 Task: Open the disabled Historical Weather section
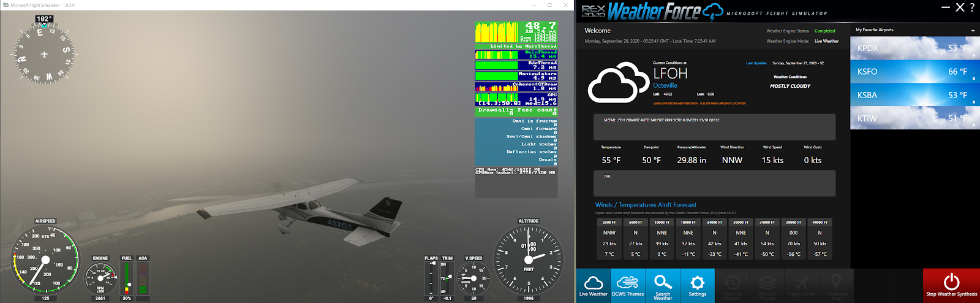732,286
